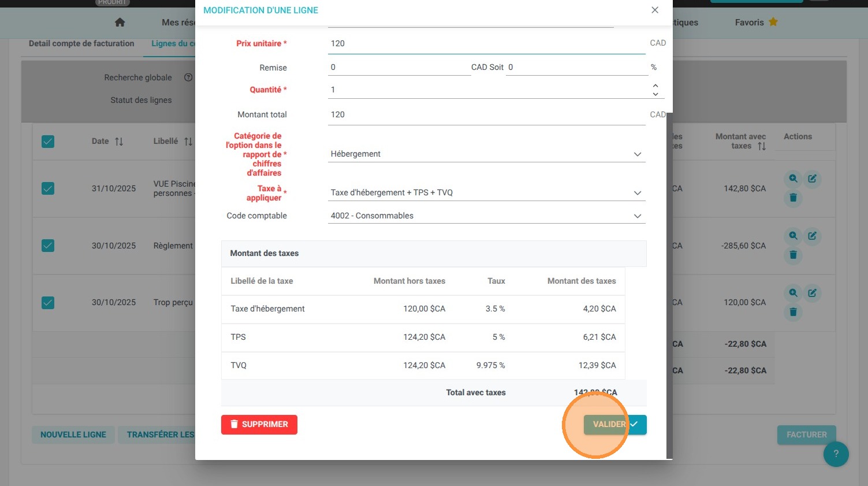Image resolution: width=868 pixels, height=486 pixels.
Task: Increase Quantité with the up arrow
Action: [x=655, y=86]
